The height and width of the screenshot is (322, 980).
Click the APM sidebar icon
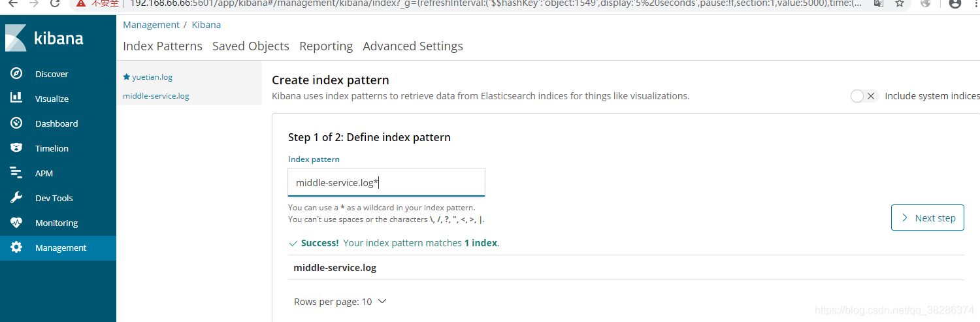(16, 172)
